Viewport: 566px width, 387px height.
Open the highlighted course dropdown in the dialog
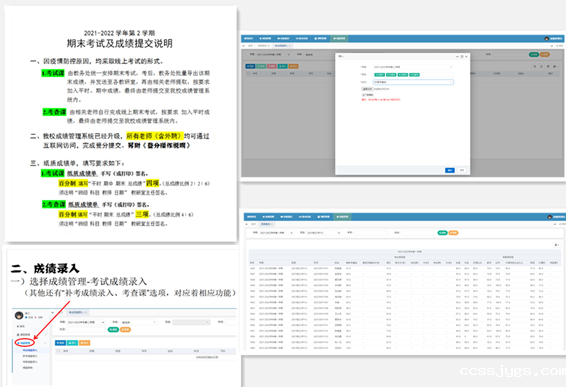(413, 82)
